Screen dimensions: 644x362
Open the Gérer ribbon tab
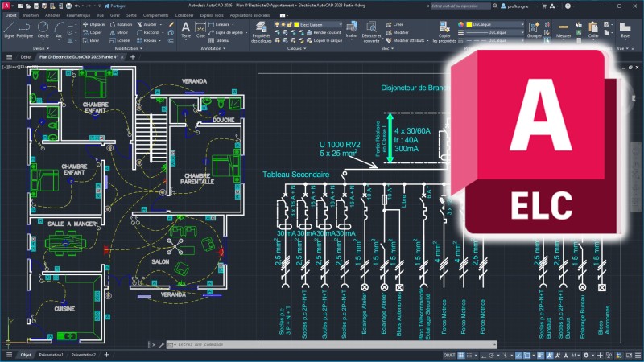pos(114,15)
